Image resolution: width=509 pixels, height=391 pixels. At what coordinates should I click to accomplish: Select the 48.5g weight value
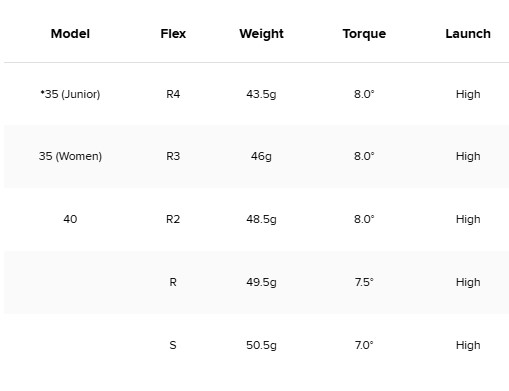261,219
